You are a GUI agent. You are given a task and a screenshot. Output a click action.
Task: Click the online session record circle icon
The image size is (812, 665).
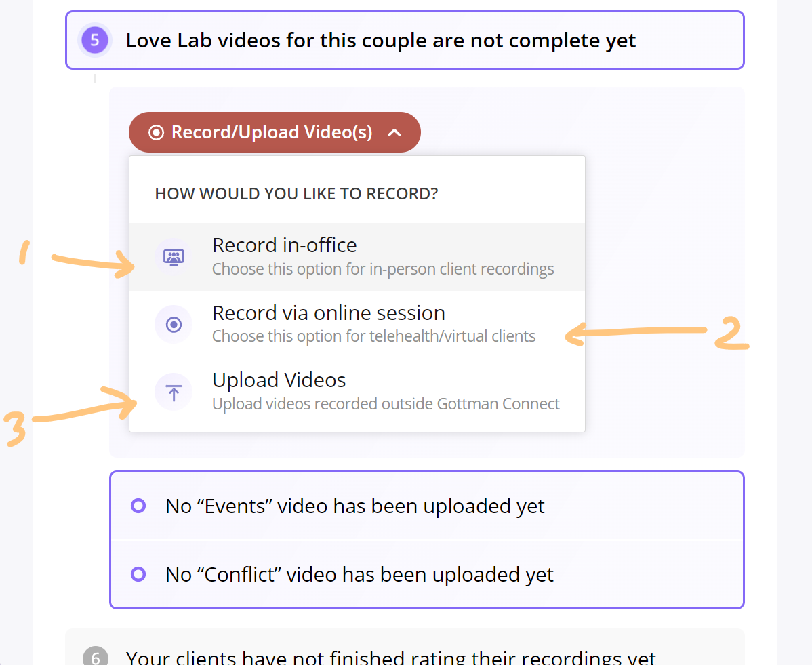point(174,325)
